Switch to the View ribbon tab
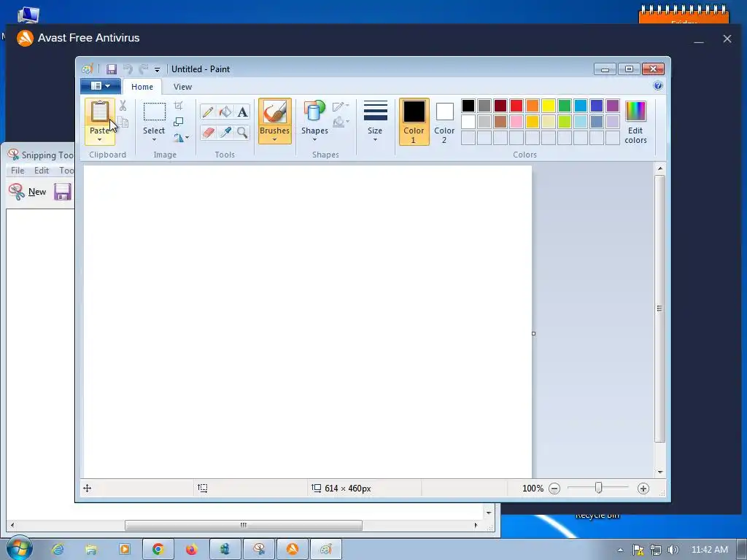This screenshot has width=747, height=560. [182, 87]
